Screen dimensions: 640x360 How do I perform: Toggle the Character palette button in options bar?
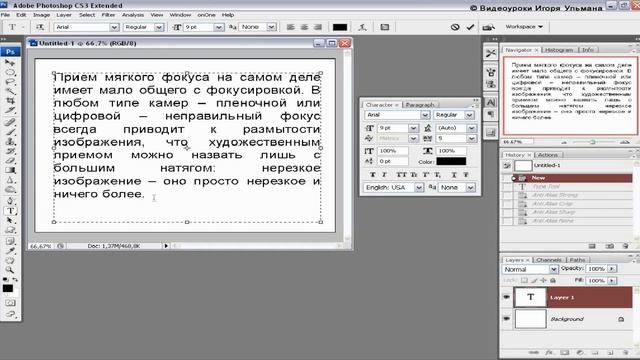pos(384,27)
